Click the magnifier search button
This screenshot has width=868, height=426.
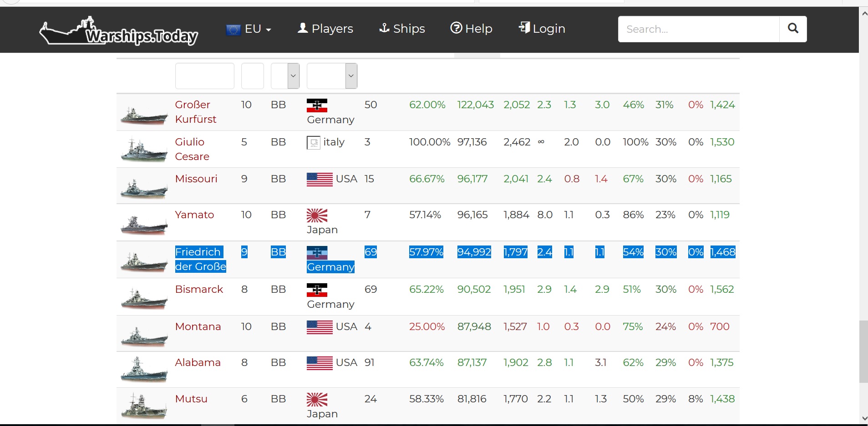click(x=793, y=29)
